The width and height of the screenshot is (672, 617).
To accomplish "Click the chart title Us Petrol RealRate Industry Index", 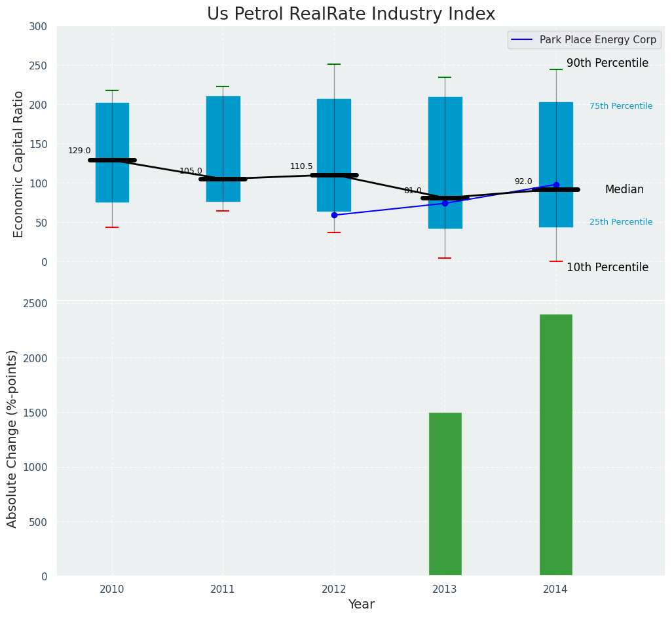I will pyautogui.click(x=351, y=14).
